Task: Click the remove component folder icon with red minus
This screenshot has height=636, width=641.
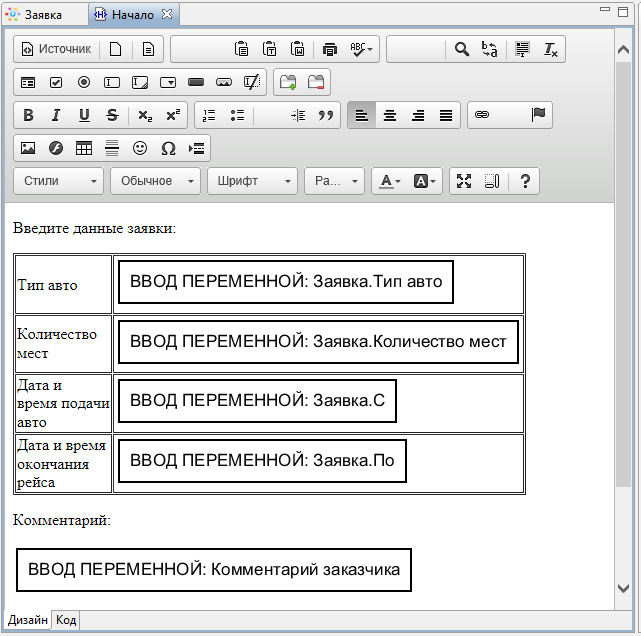Action: coord(316,83)
